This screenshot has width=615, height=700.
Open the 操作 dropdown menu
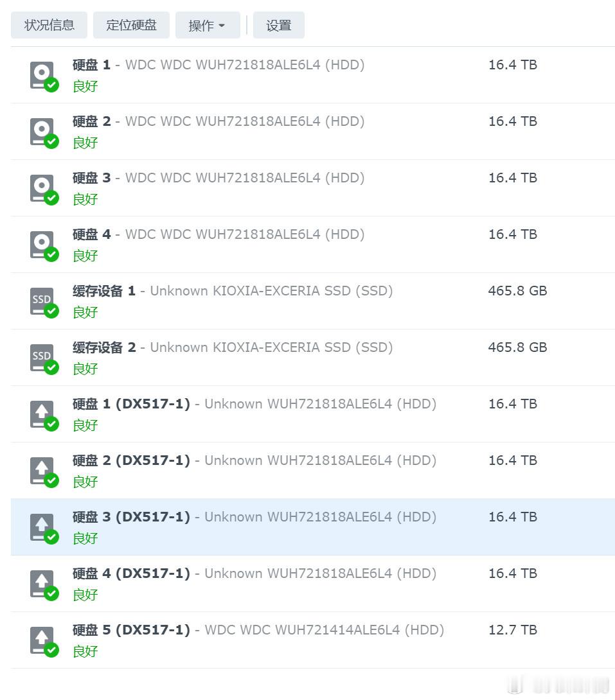[207, 25]
